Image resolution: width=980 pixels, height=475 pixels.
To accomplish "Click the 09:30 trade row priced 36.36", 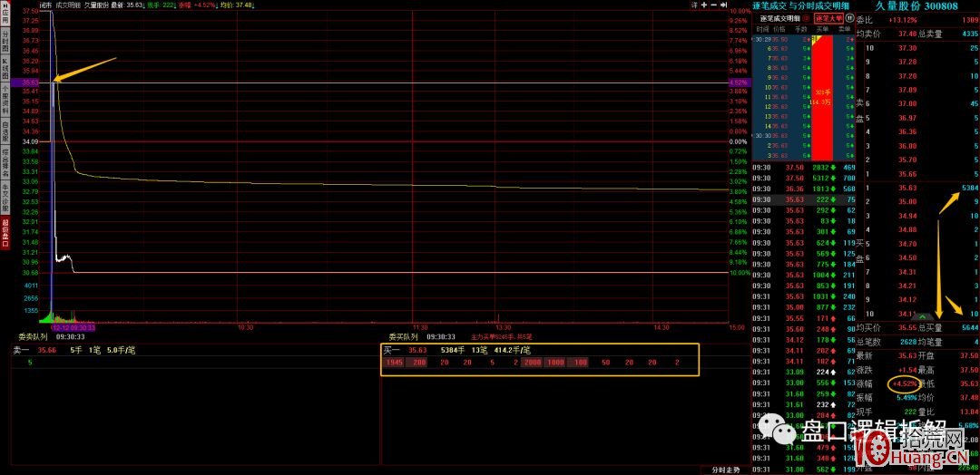I will tap(804, 189).
